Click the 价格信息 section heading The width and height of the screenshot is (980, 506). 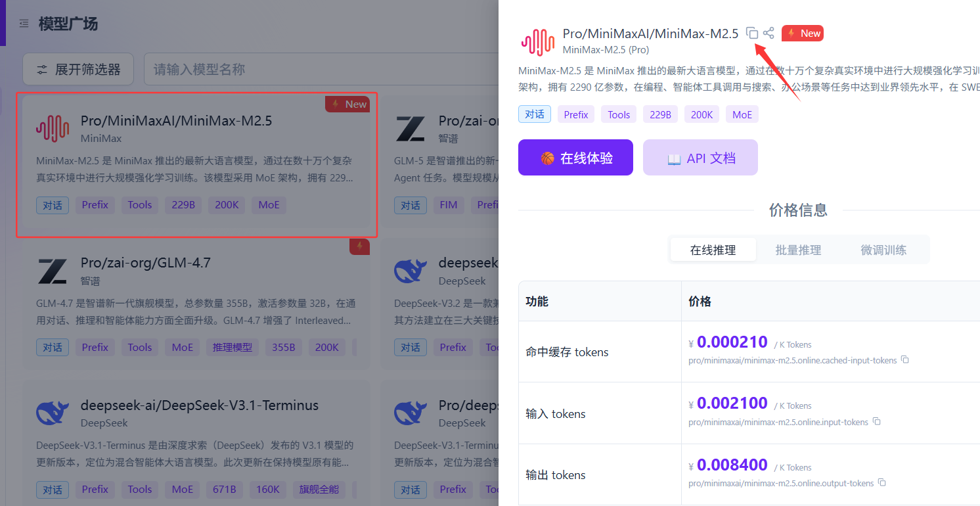(798, 210)
